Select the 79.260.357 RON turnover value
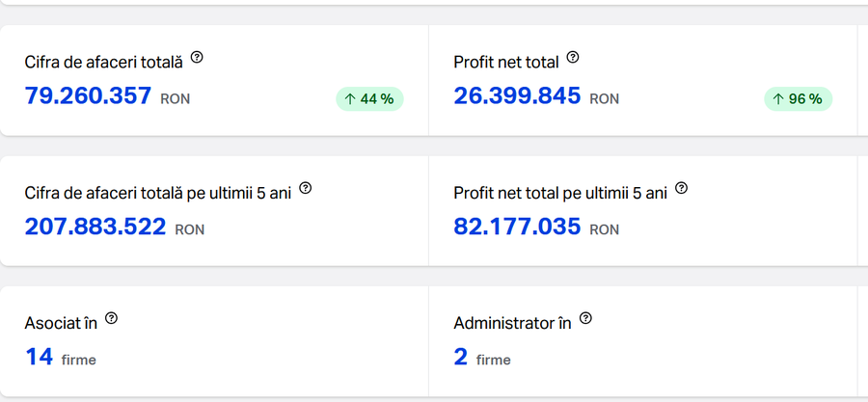The width and height of the screenshot is (868, 402). (x=88, y=96)
